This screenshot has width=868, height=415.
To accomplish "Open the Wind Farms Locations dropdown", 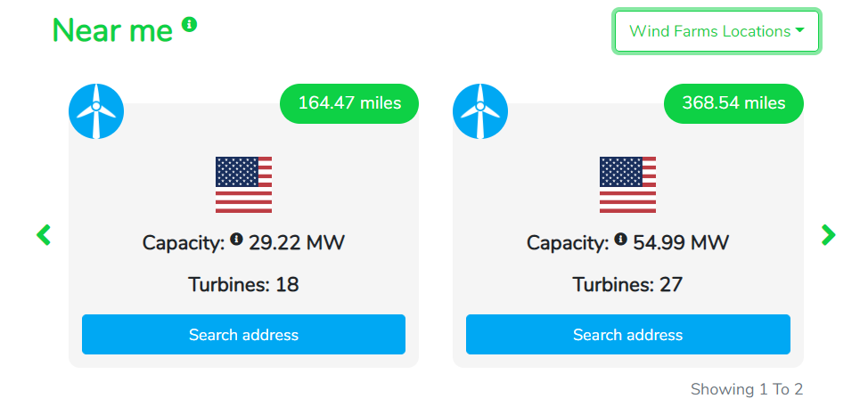I will click(x=717, y=31).
